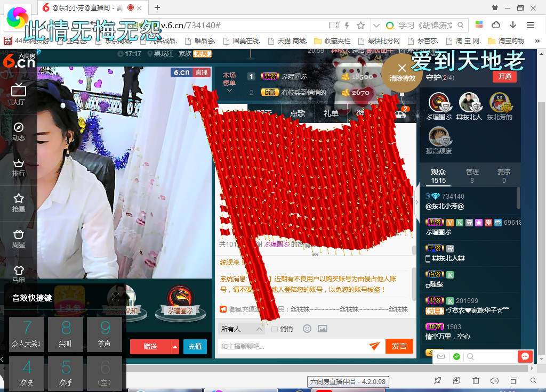Open the 排行 ranking crown icon

19,168
